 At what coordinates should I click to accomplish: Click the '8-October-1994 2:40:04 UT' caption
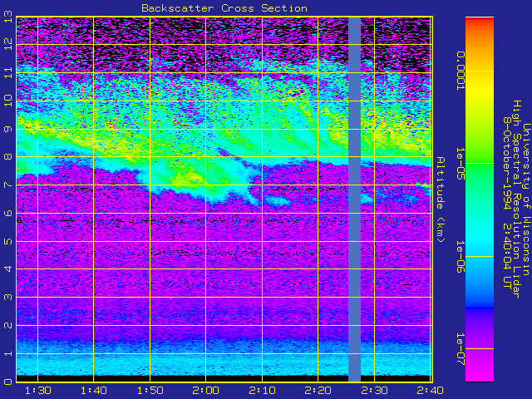(x=507, y=203)
